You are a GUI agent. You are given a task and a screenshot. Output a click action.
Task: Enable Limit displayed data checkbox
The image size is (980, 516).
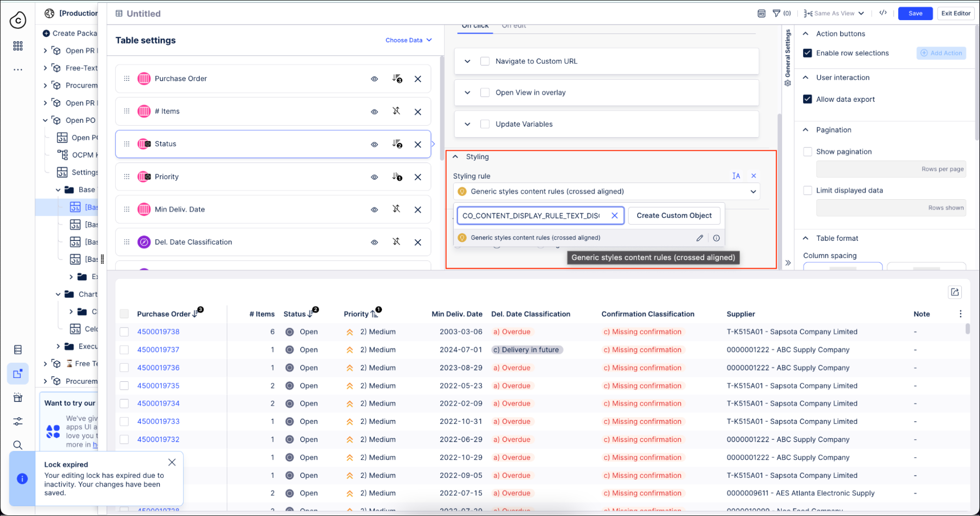[x=808, y=190]
